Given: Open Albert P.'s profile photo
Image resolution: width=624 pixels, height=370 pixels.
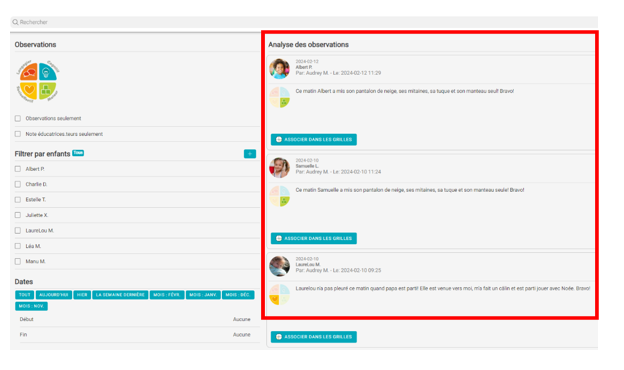Looking at the screenshot, I should coord(279,68).
